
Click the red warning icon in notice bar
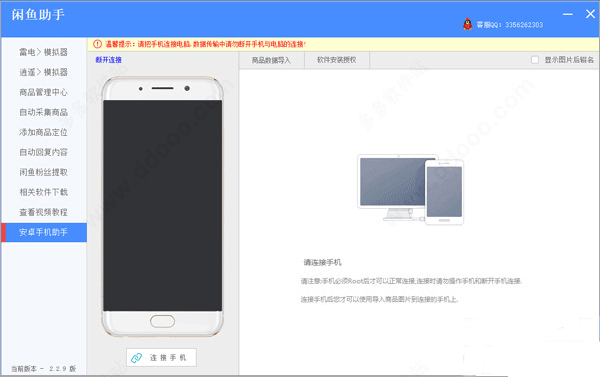(98, 44)
